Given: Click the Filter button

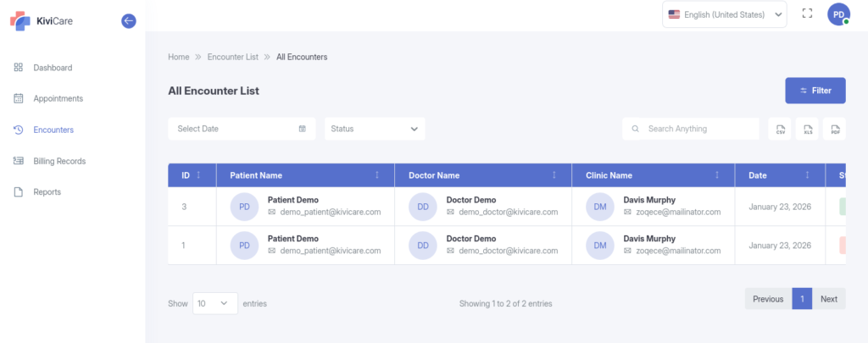Looking at the screenshot, I should (815, 91).
